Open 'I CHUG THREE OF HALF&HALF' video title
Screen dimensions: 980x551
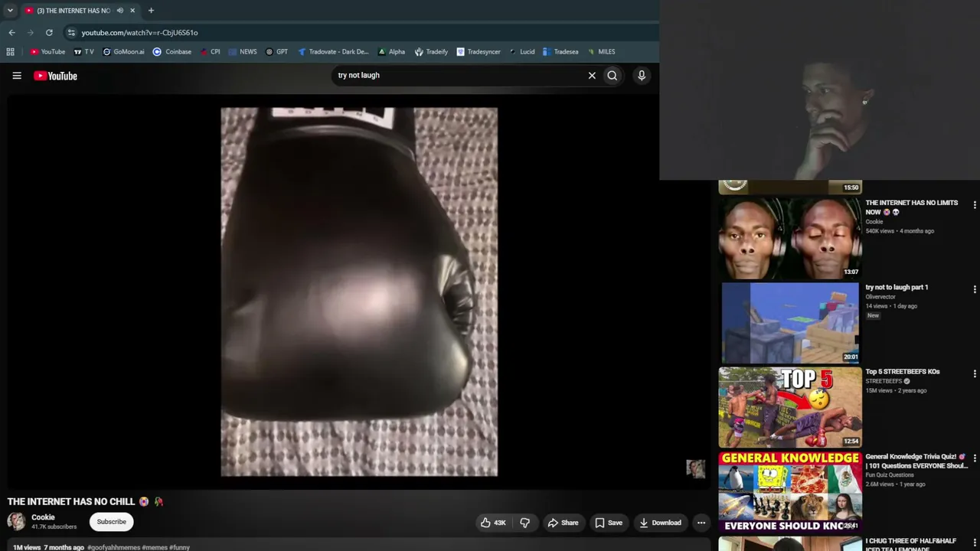tap(911, 545)
